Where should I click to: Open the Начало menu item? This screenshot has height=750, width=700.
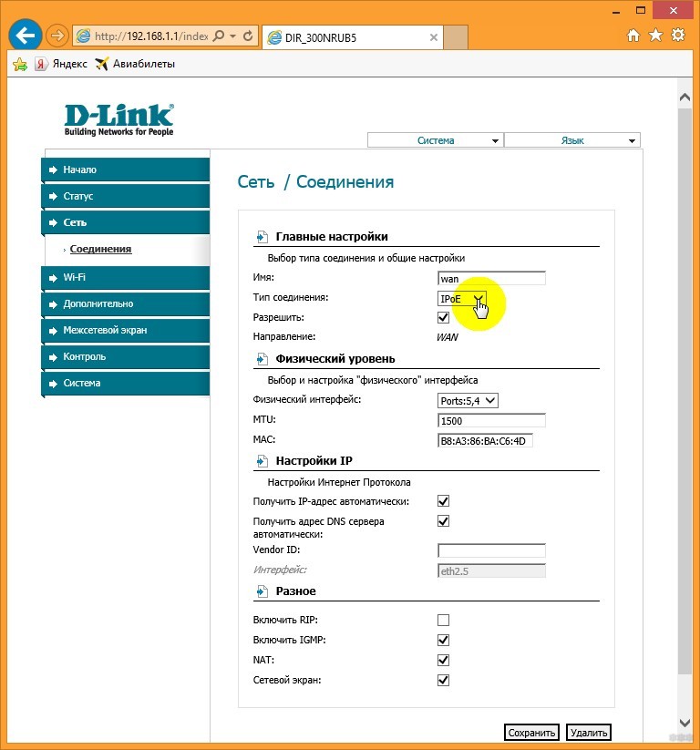click(126, 170)
